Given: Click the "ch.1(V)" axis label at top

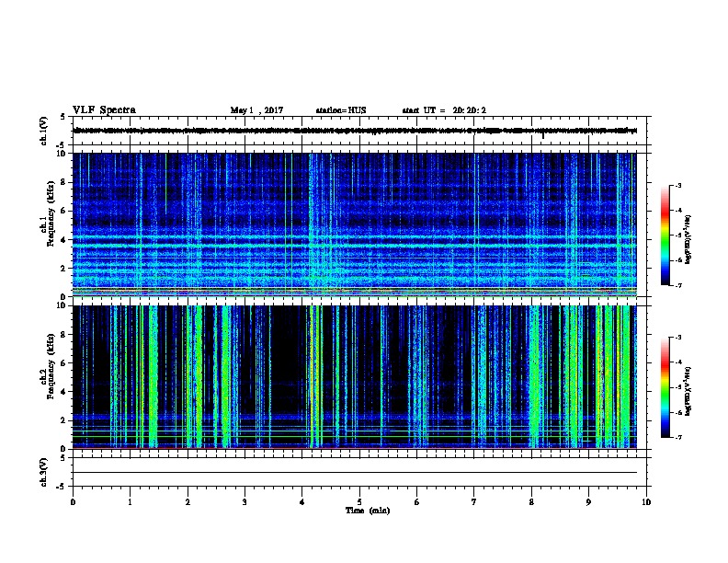Looking at the screenshot, I should click(44, 131).
